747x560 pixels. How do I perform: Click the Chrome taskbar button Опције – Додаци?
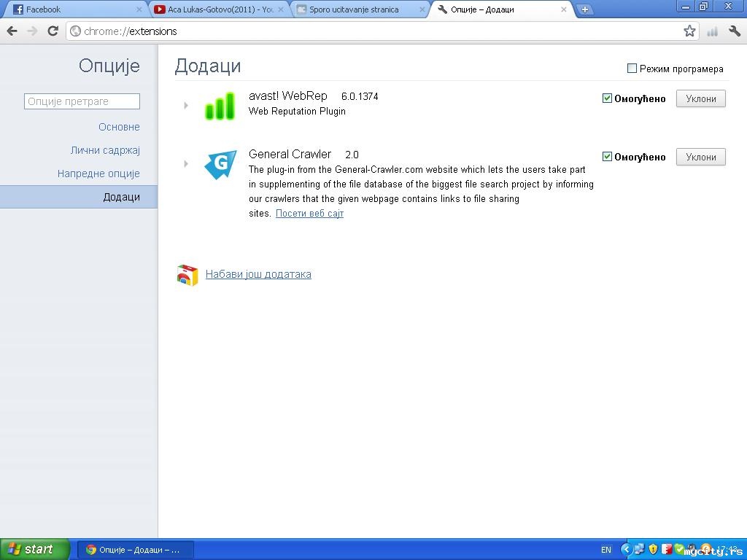(135, 550)
